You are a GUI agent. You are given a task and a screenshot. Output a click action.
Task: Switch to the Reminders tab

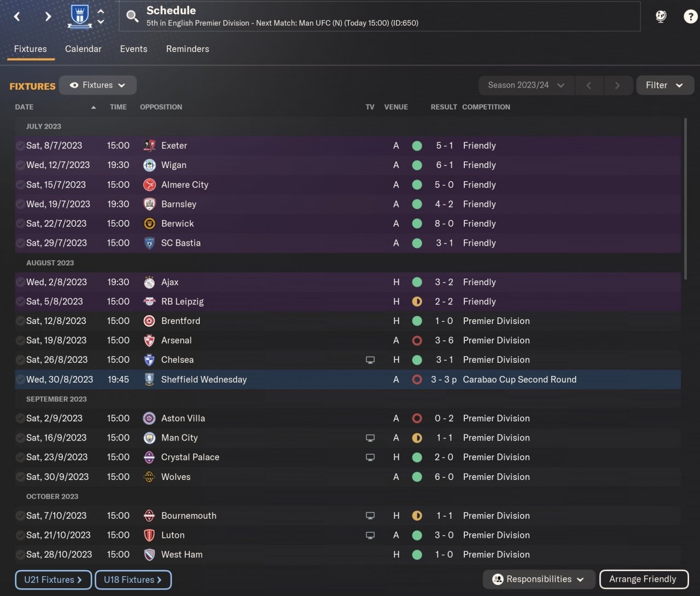(x=188, y=49)
